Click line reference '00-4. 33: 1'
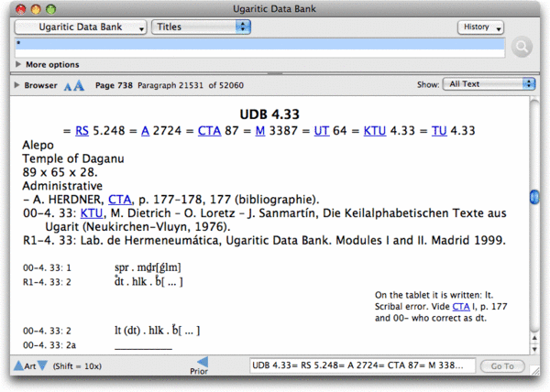Viewport: 550px width, 392px height. [x=47, y=268]
